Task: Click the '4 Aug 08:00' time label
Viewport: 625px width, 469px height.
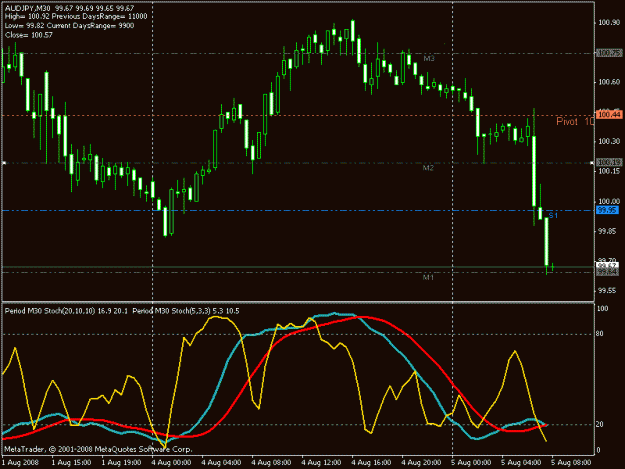Action: pyautogui.click(x=271, y=463)
